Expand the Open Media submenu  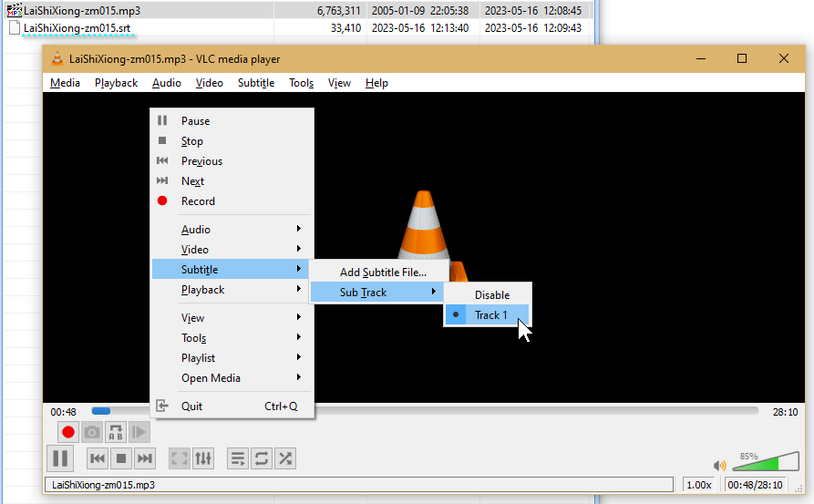[x=232, y=378]
